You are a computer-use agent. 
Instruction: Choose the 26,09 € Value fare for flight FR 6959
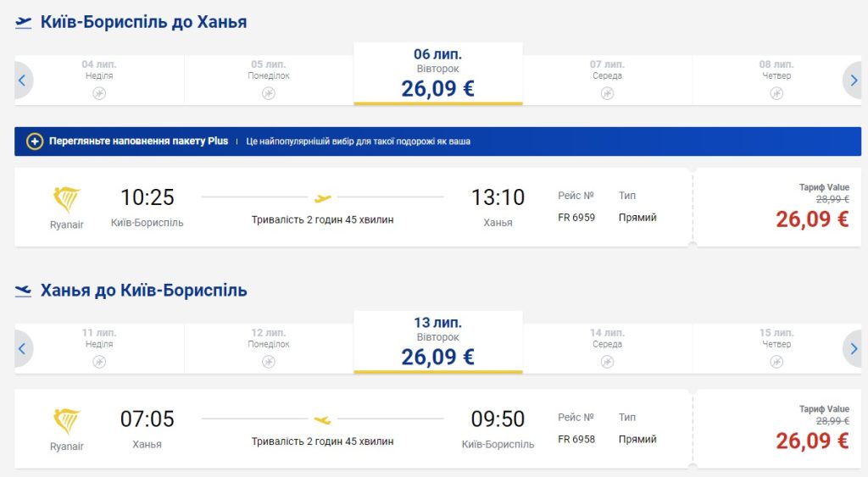[x=811, y=219]
